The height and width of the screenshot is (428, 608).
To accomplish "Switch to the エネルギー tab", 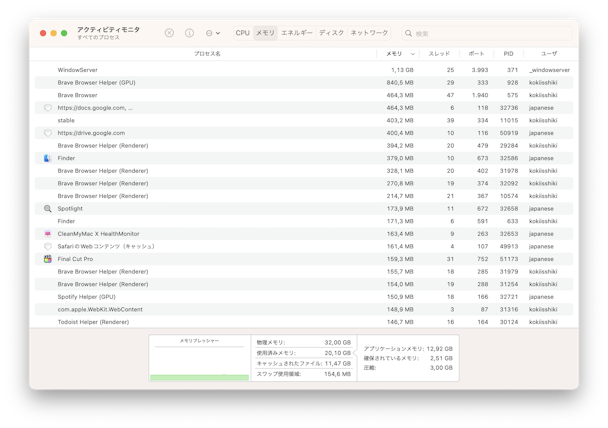I will click(x=297, y=33).
